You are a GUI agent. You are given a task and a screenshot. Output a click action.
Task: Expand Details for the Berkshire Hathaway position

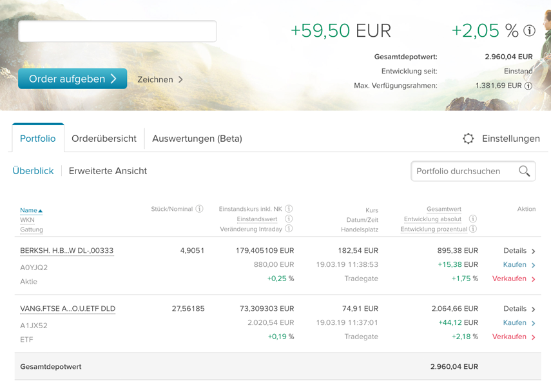pos(519,251)
